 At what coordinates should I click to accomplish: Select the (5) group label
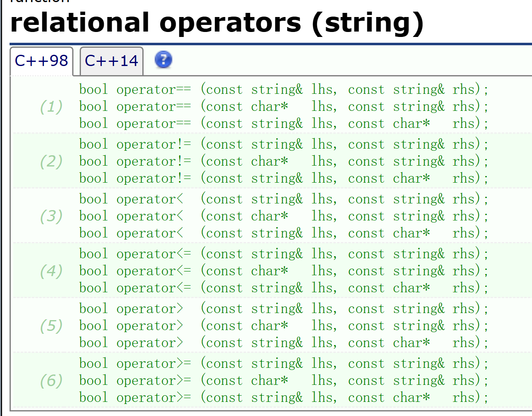tap(51, 326)
